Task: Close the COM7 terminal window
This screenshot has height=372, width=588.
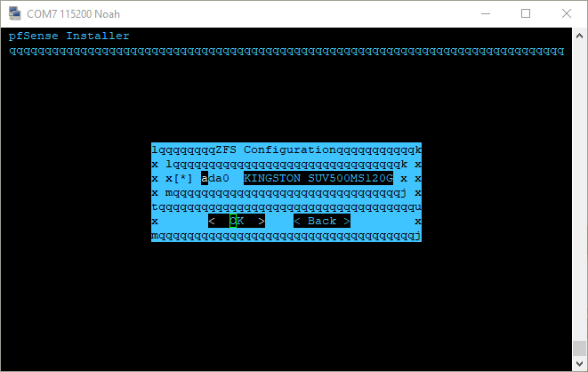Action: click(x=567, y=13)
